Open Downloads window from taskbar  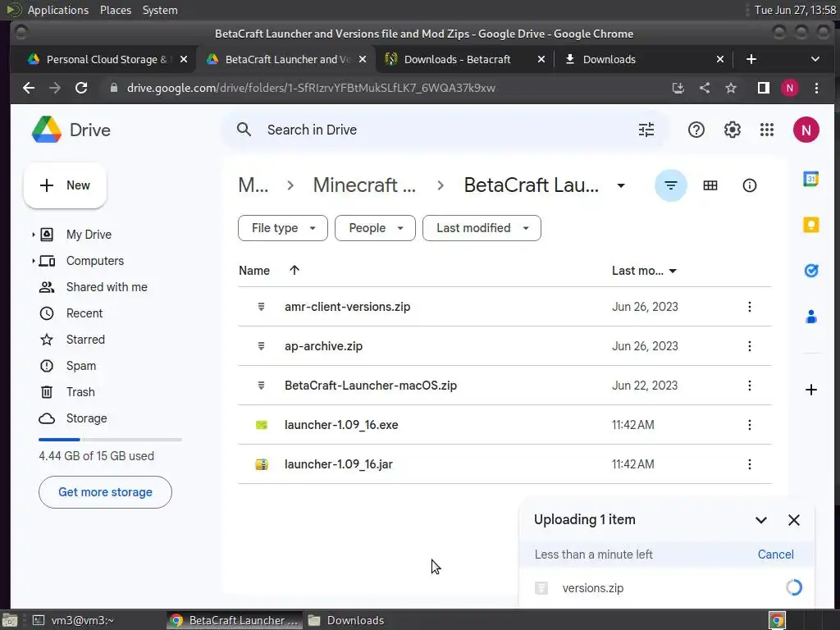347,620
